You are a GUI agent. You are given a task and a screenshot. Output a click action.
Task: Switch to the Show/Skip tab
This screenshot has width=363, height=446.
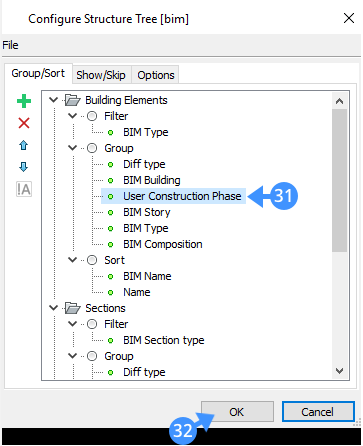point(101,75)
